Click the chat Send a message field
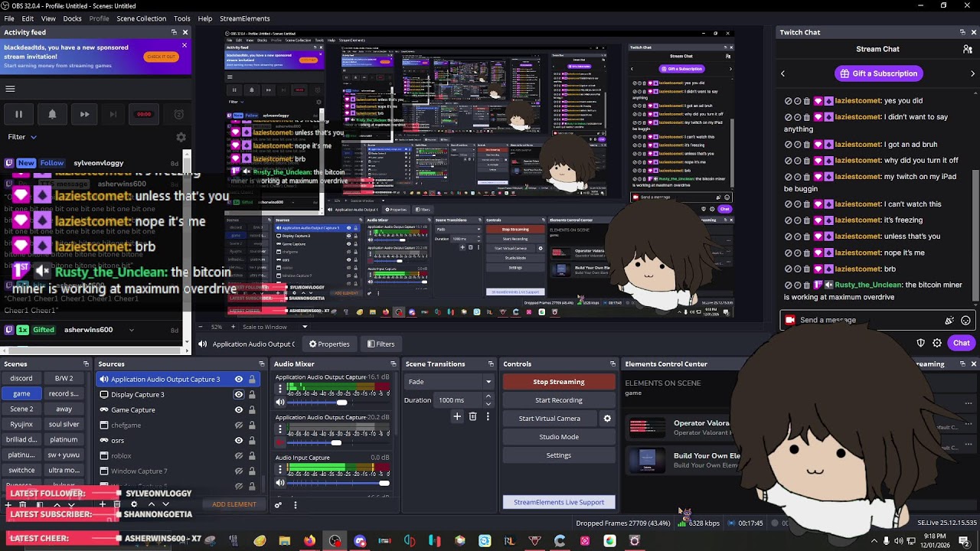980x551 pixels. coord(876,320)
